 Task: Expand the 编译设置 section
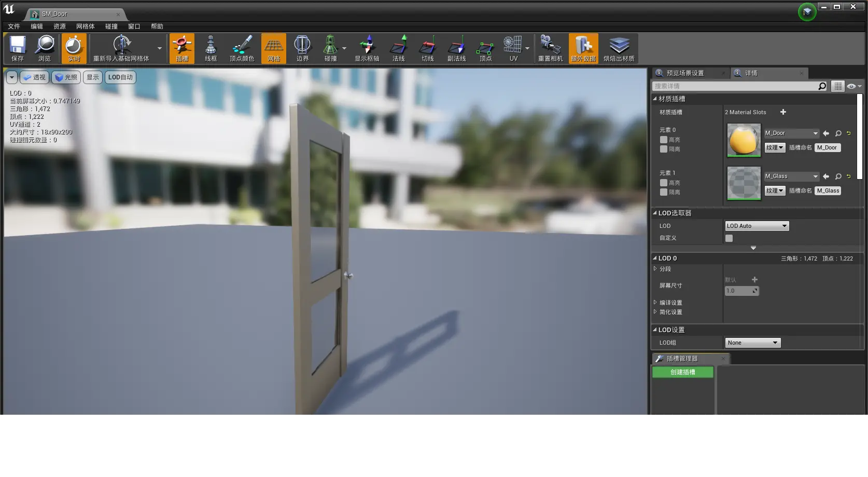655,303
